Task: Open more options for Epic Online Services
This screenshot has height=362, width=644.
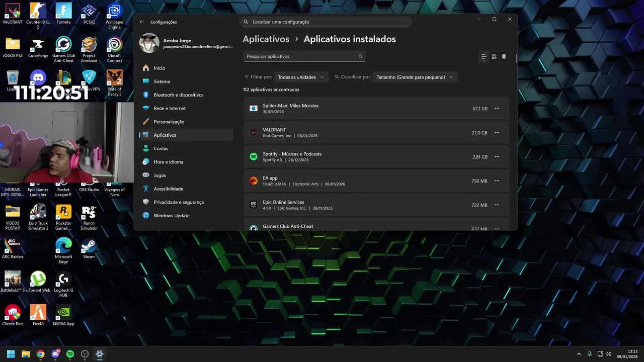Action: pos(497,205)
